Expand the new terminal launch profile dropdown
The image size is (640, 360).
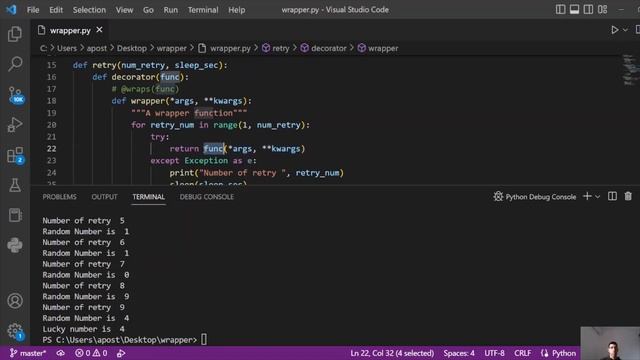pos(598,197)
